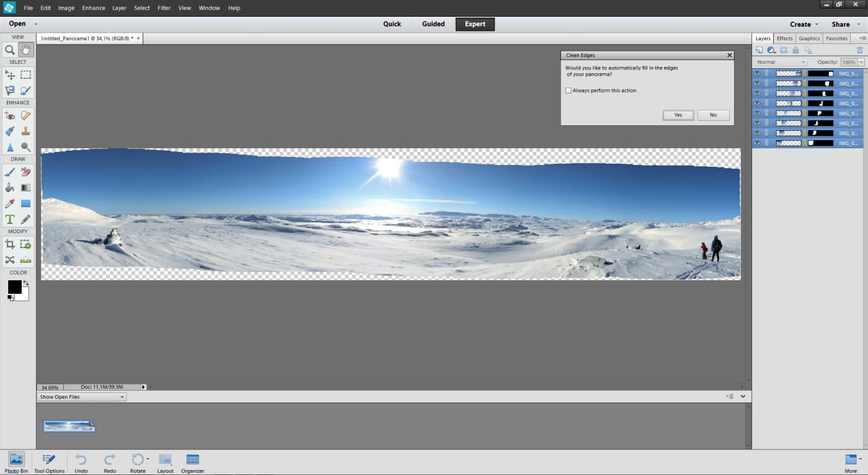Select the Recompose tool
This screenshot has height=475, width=868.
click(25, 244)
